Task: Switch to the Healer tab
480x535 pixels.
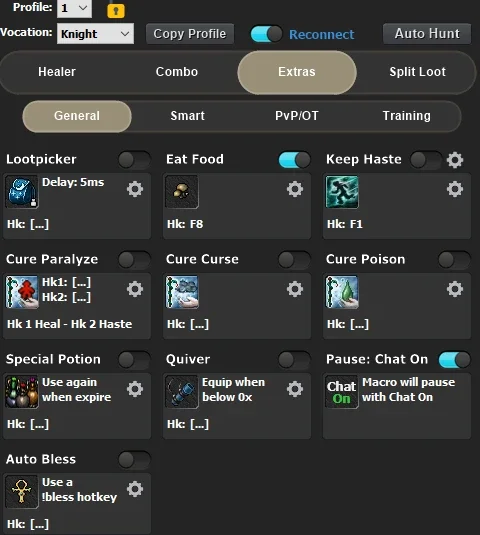Action: (57, 72)
